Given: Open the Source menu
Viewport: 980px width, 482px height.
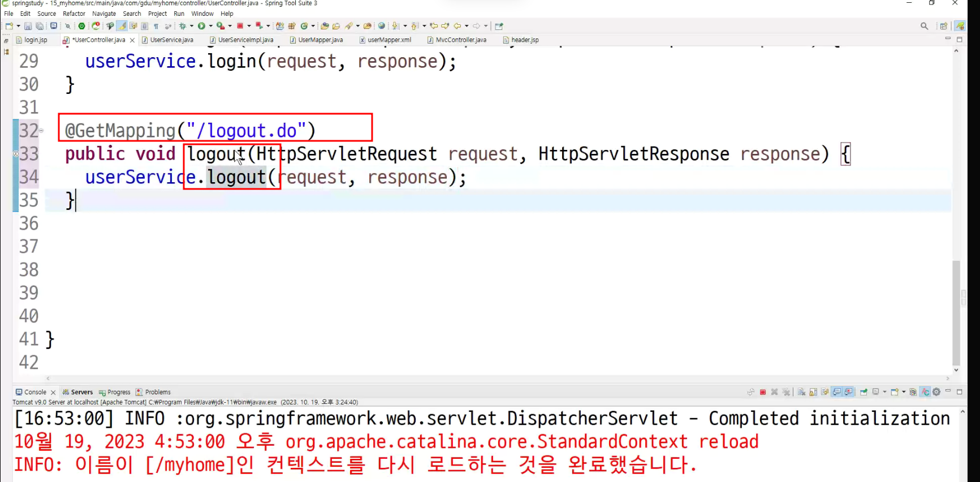Looking at the screenshot, I should [46, 14].
